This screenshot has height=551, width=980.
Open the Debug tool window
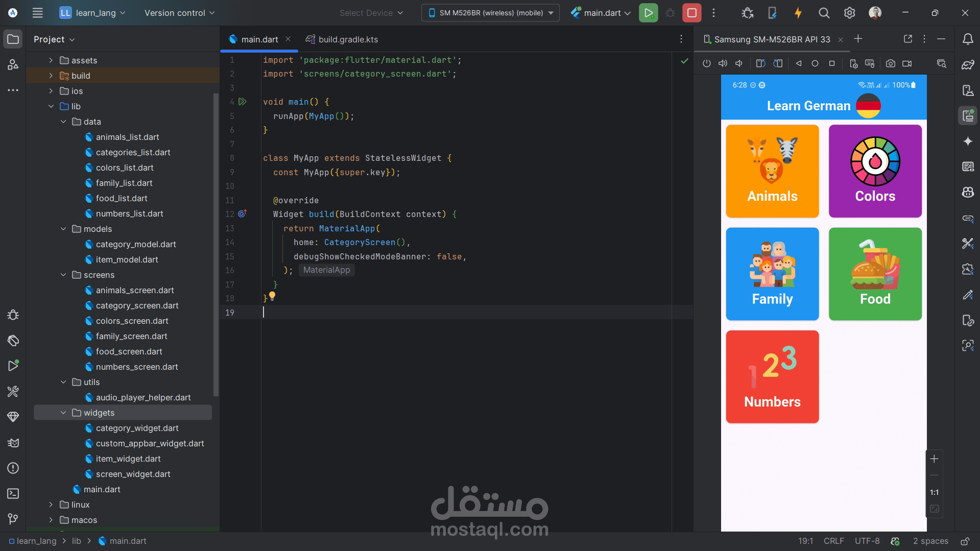(x=13, y=315)
